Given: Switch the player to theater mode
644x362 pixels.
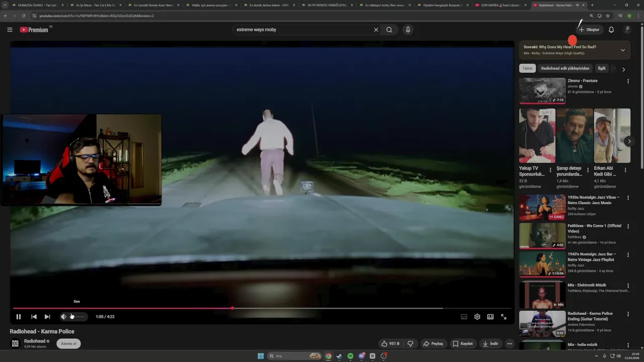Looking at the screenshot, I should click(490, 317).
